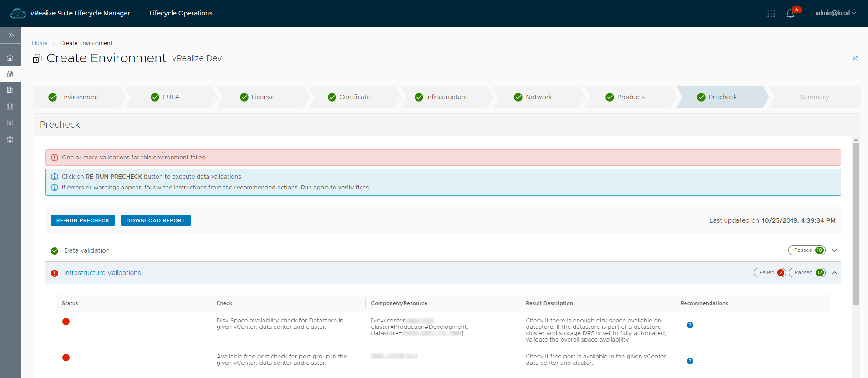The width and height of the screenshot is (868, 378).
Task: Open the Datacenters building icon in sidebar
Action: pyautogui.click(x=10, y=90)
